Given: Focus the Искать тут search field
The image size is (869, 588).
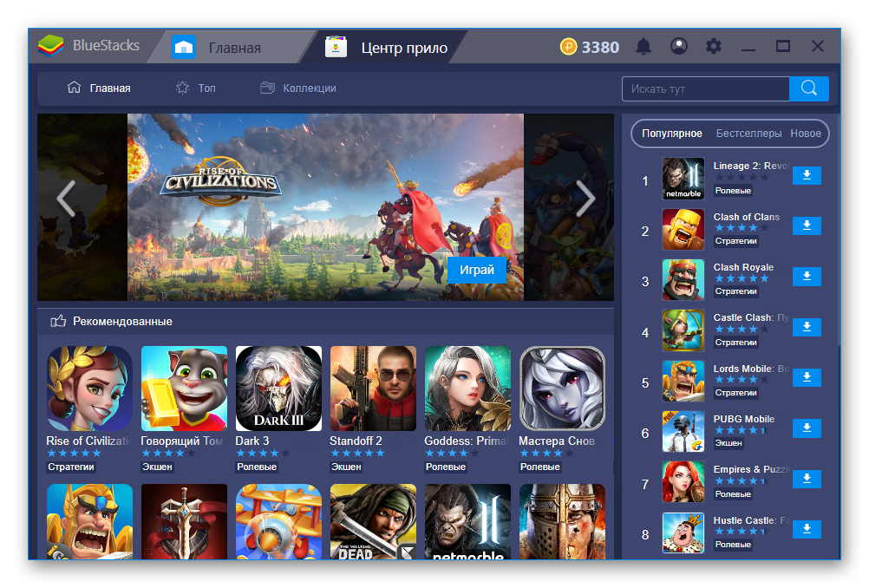Looking at the screenshot, I should pyautogui.click(x=705, y=88).
